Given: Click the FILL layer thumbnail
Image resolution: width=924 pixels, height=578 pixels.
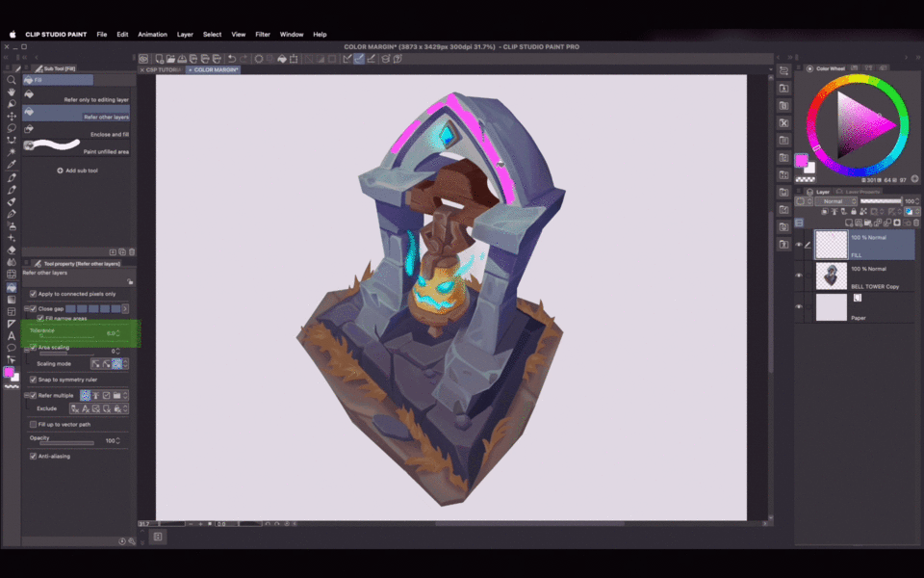Looking at the screenshot, I should [831, 245].
